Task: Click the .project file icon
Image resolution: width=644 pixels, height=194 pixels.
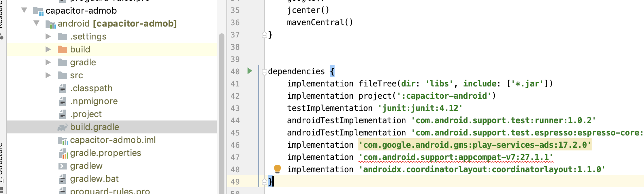Action: tap(63, 114)
